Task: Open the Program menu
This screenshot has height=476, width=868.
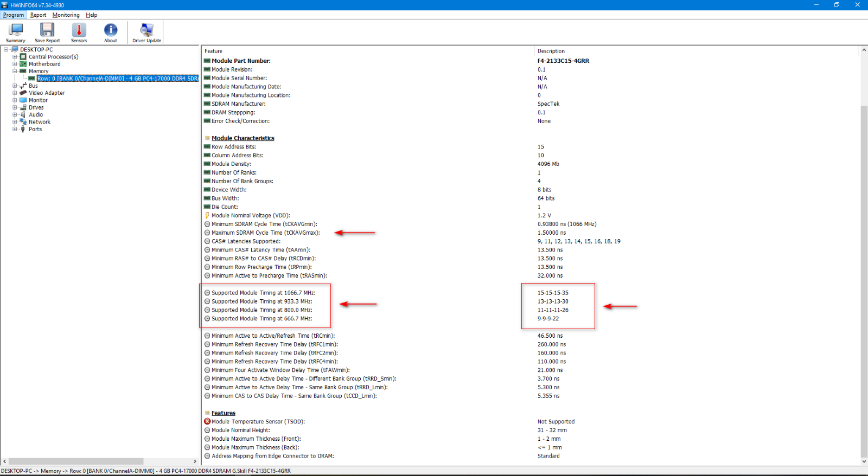Action: 14,15
